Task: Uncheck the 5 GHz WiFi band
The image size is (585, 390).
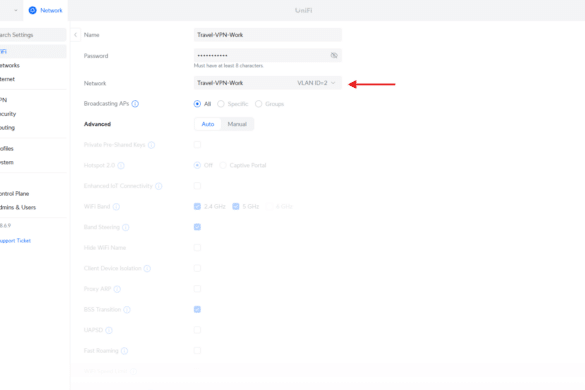Action: (x=236, y=206)
